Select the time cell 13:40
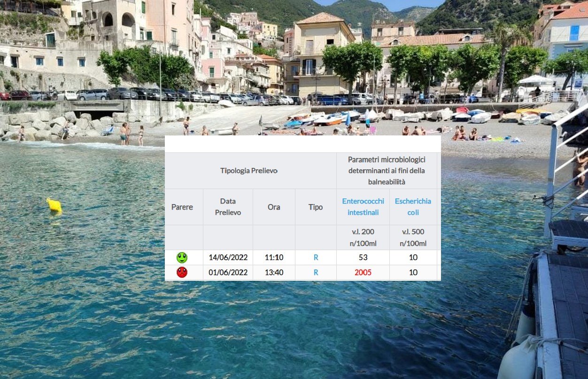Screen dimensions: 588x379 pyautogui.click(x=274, y=272)
